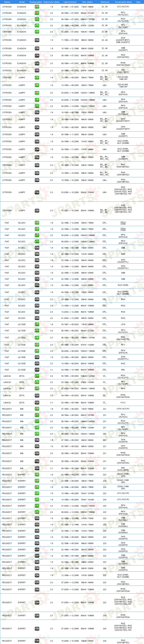Click PB icon in Citroen Evasion RFV (XU10J4R) row
Image resolution: width=144 pixels, height=644 pixels.
point(37,26)
